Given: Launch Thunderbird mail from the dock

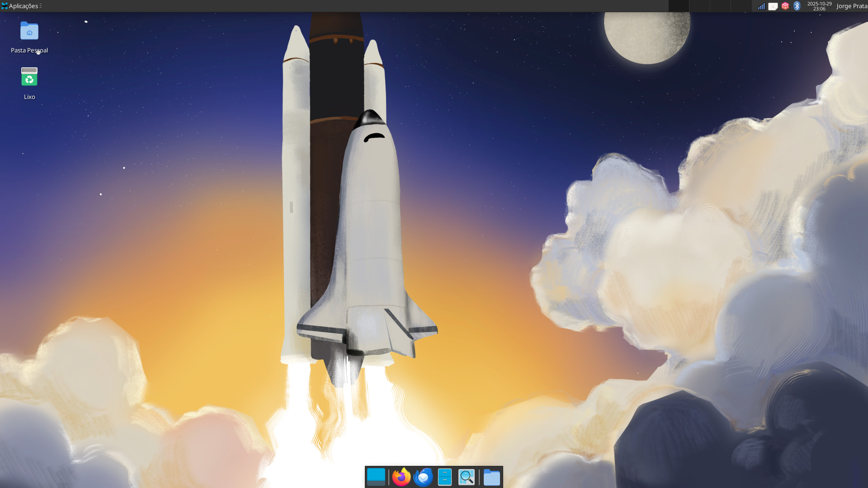Looking at the screenshot, I should click(x=423, y=477).
